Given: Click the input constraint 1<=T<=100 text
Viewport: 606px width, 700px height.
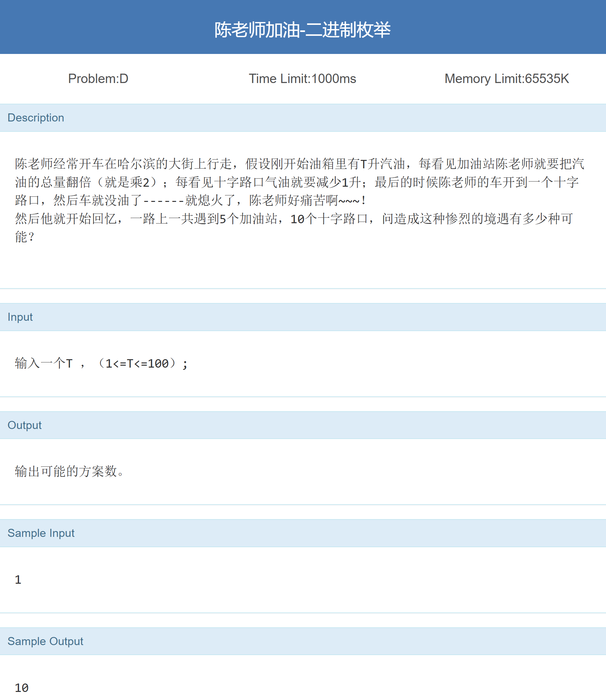Looking at the screenshot, I should point(137,364).
